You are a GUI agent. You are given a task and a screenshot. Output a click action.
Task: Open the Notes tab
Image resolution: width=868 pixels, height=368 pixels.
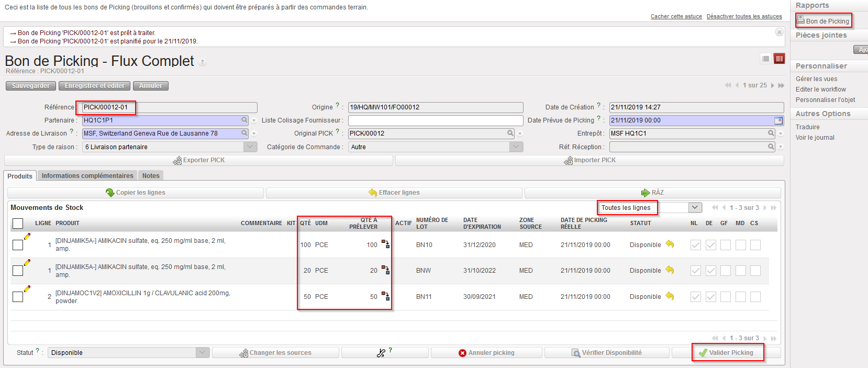pyautogui.click(x=151, y=176)
